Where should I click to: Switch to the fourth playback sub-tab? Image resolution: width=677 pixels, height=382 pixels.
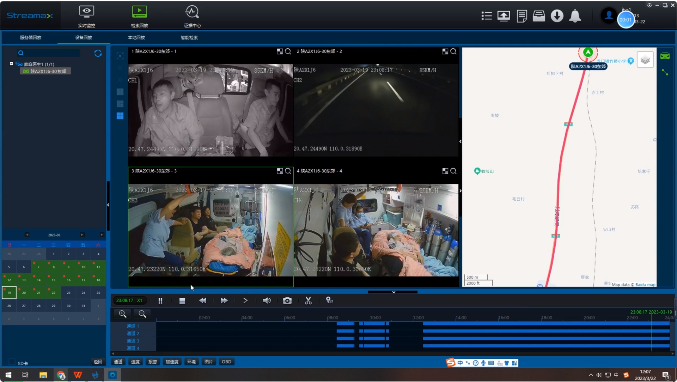[x=189, y=38]
